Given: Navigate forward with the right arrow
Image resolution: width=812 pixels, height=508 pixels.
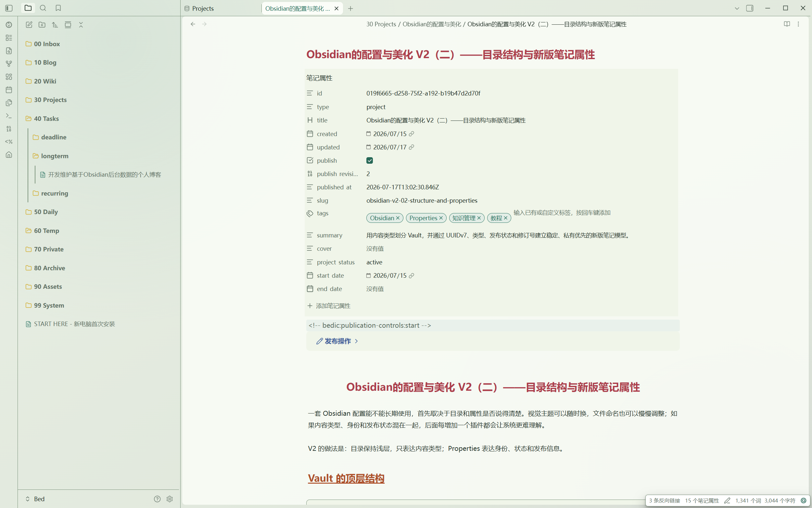Looking at the screenshot, I should point(204,24).
